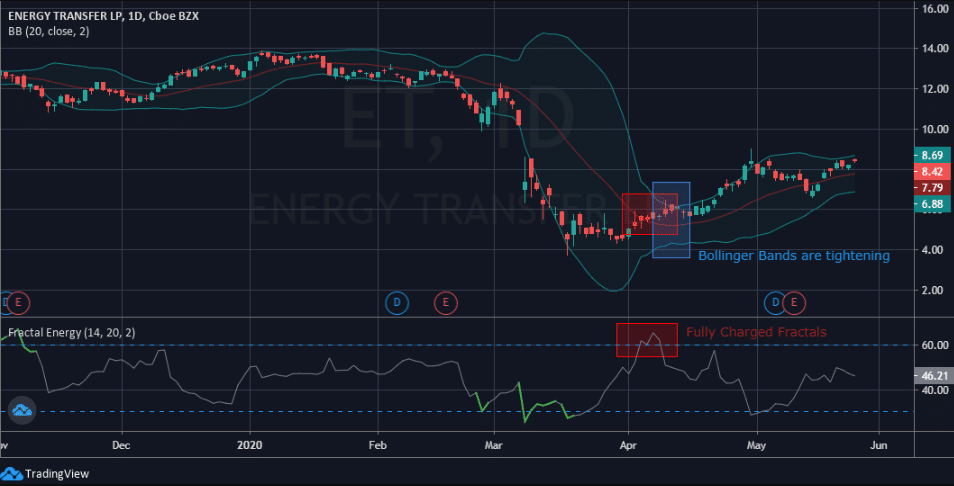This screenshot has width=954, height=486.
Task: Click the Apr label on time axis
Action: tap(627, 445)
